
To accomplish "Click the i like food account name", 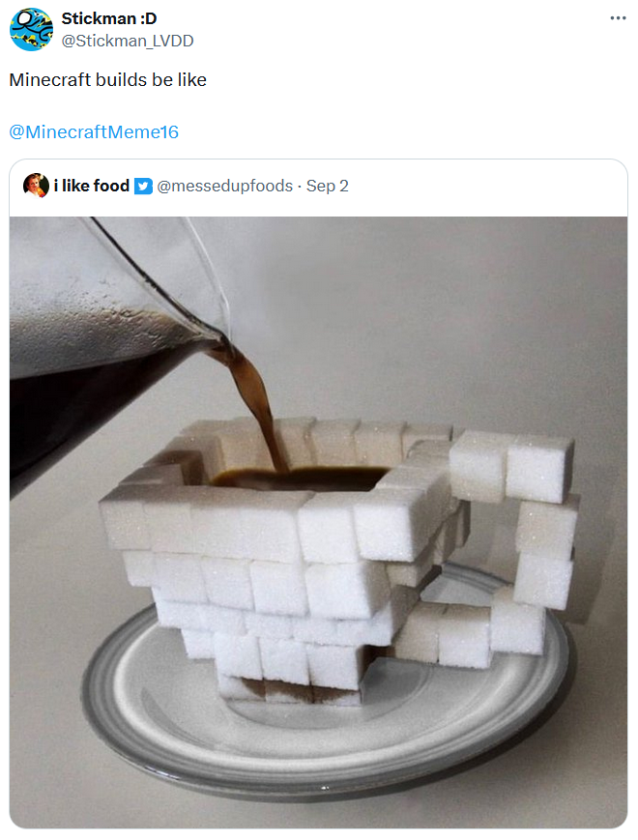I will pos(92,186).
